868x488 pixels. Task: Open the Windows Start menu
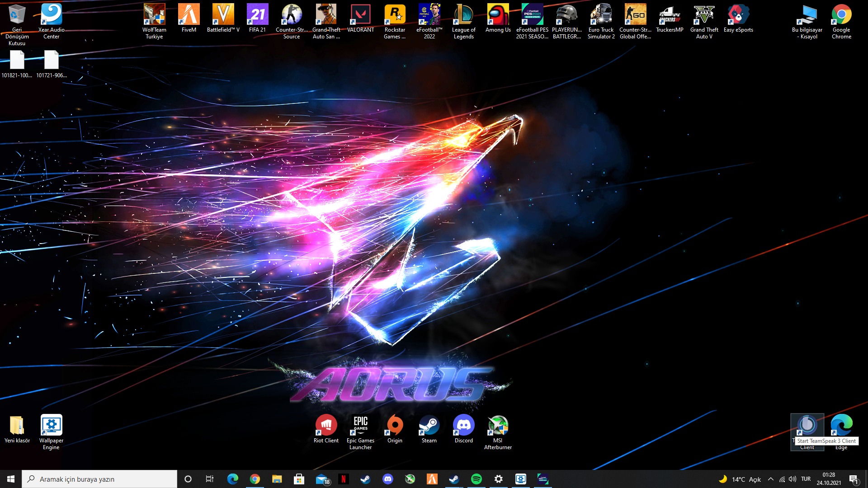[x=11, y=479]
